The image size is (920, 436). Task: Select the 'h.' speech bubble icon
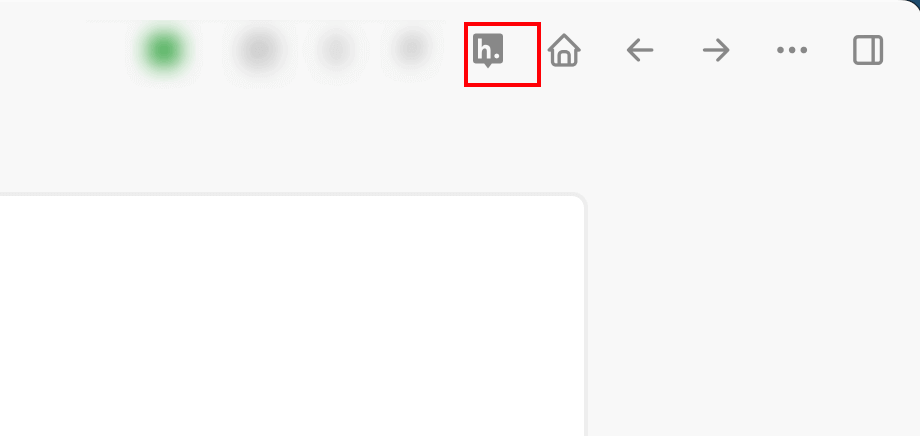click(488, 50)
